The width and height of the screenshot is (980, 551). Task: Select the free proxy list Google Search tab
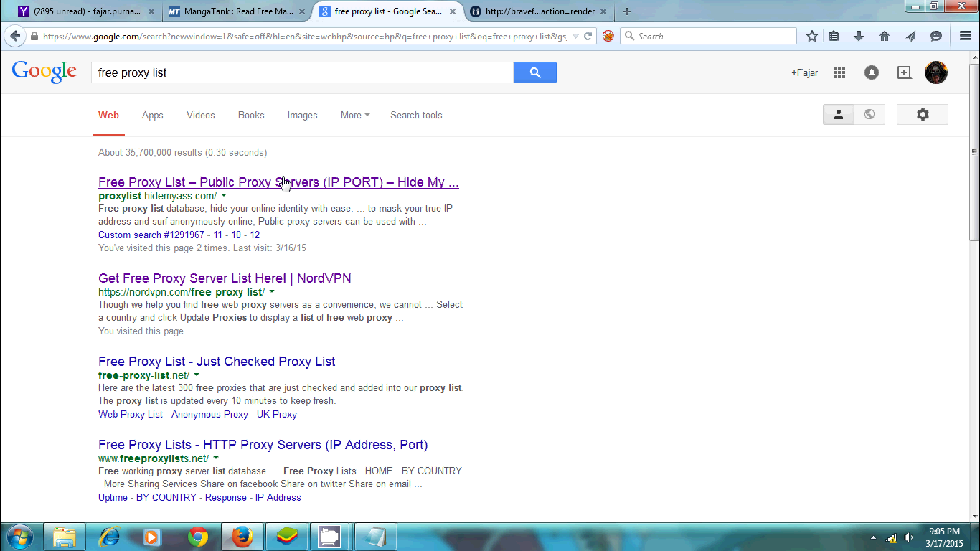[x=387, y=11]
